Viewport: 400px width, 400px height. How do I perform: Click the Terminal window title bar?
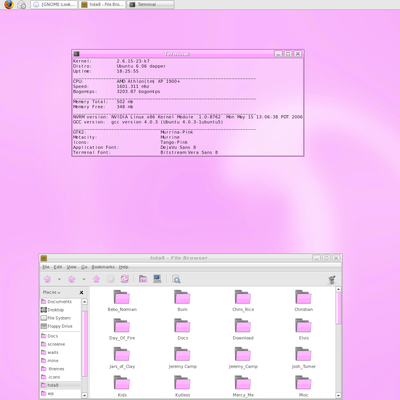coord(177,54)
